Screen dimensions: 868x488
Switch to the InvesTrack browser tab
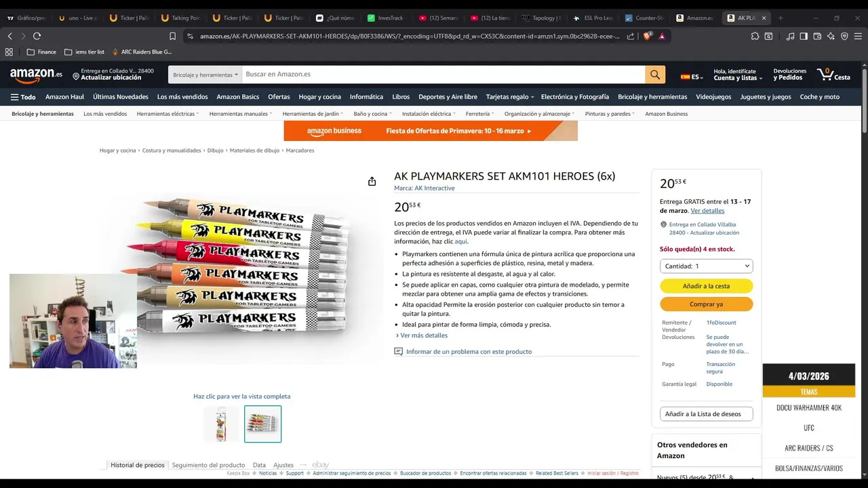(385, 18)
